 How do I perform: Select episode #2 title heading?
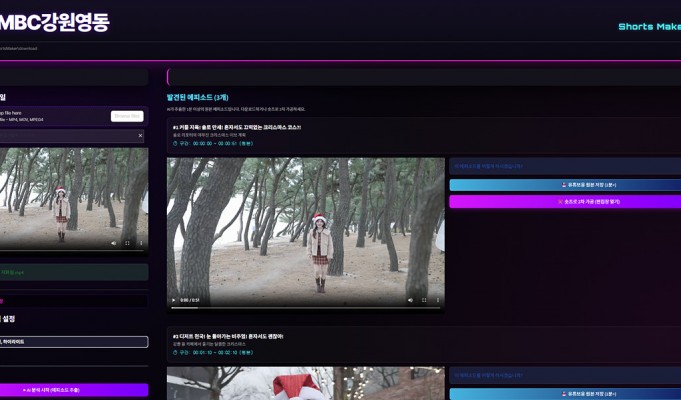[x=228, y=336]
